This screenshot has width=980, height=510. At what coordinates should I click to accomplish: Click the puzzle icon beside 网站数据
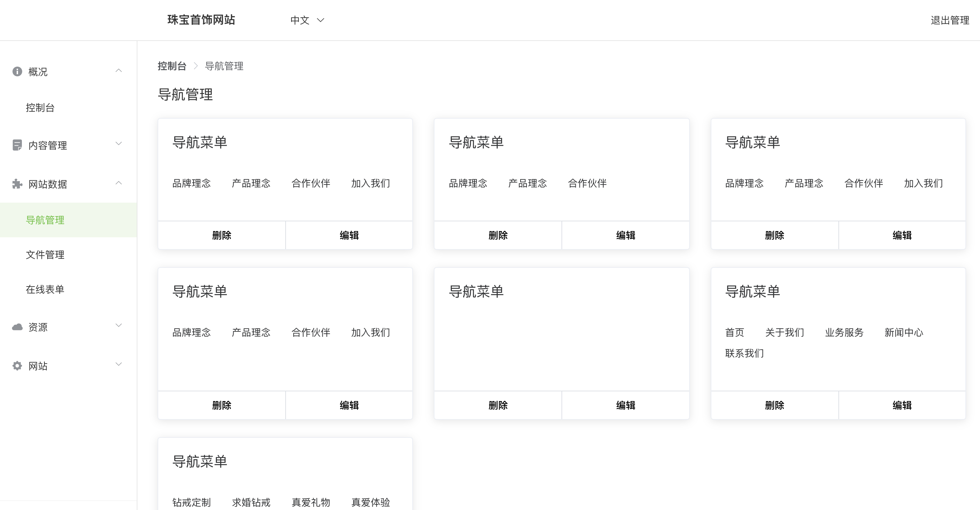[x=17, y=184]
